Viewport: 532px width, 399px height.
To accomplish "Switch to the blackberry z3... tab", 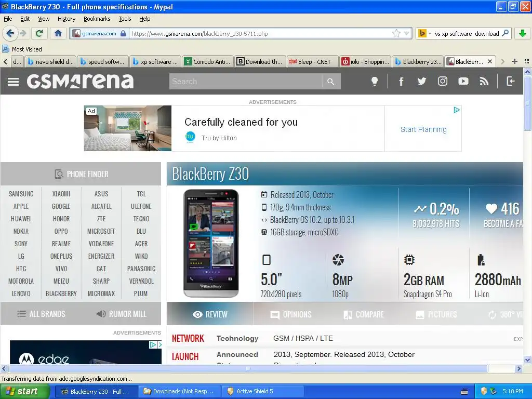I will 417,61.
